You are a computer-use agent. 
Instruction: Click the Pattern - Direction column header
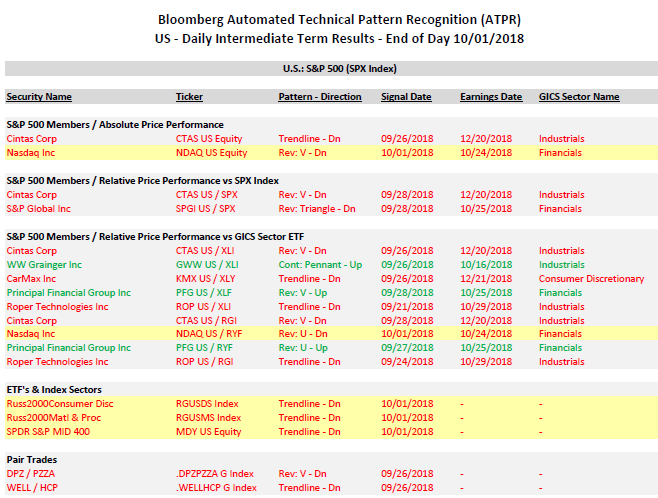[320, 97]
